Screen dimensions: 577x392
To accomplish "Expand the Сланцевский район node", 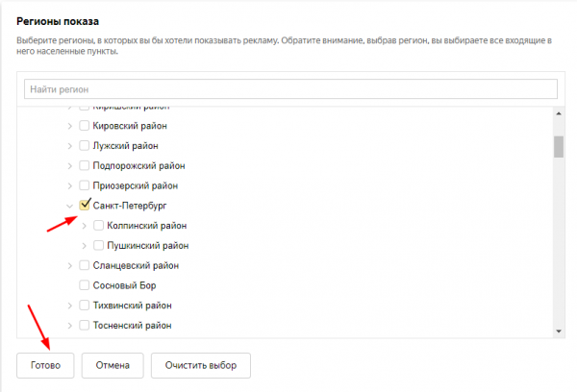I will click(69, 265).
